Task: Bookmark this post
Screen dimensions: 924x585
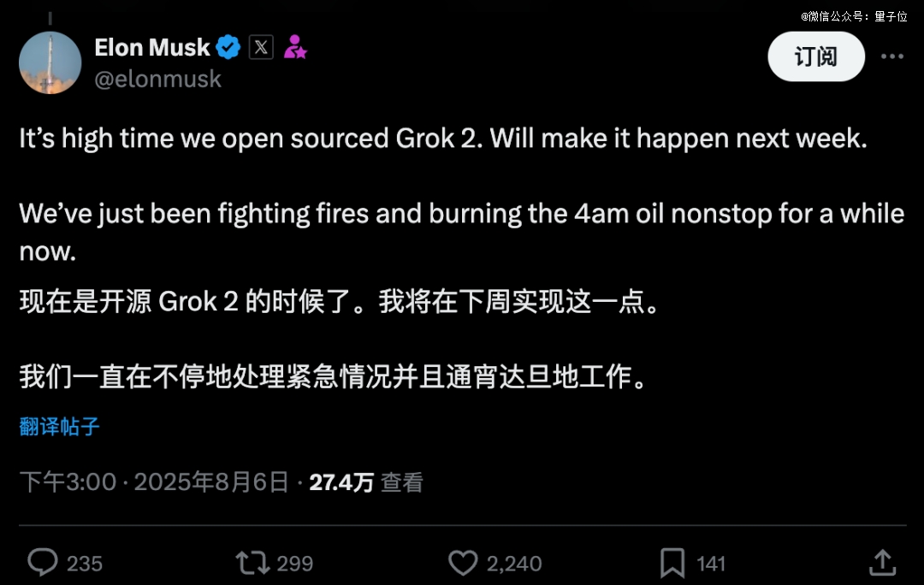Action: (672, 563)
